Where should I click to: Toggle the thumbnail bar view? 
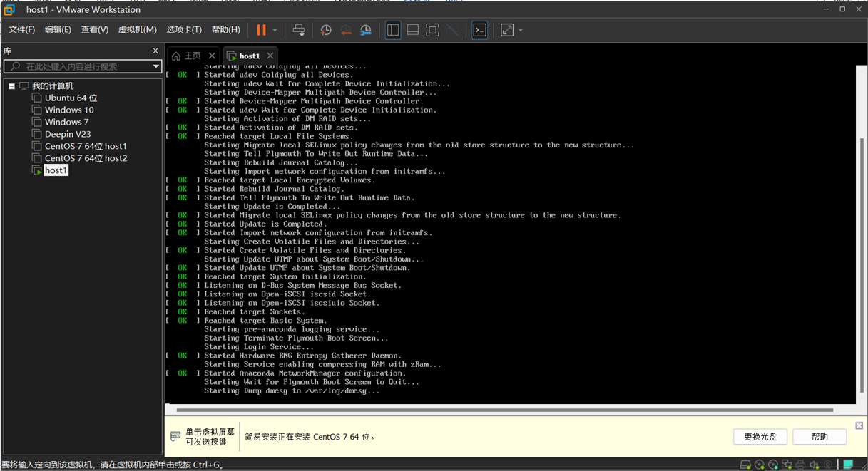(x=412, y=30)
